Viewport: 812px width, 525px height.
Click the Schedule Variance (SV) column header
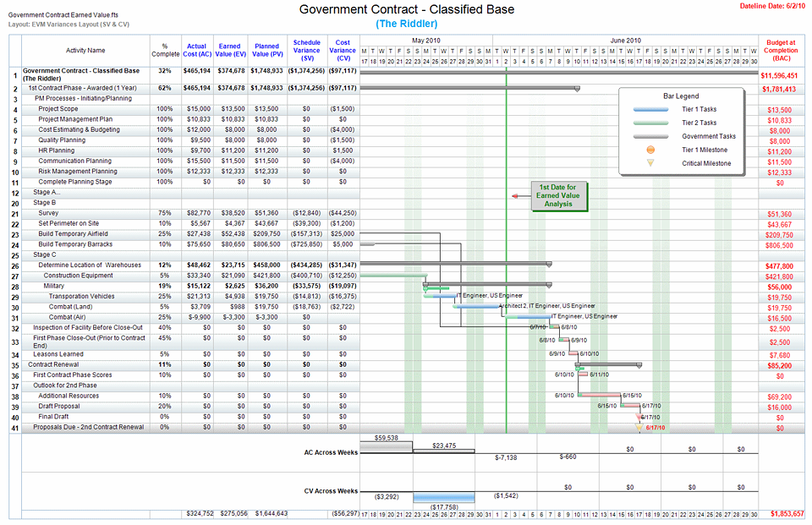[x=306, y=51]
